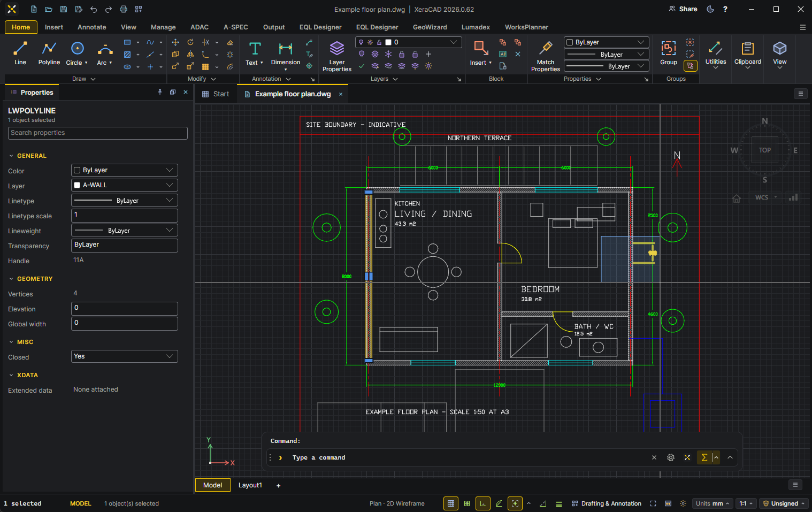The width and height of the screenshot is (812, 512).
Task: Click the Match Properties paintbrush
Action: (x=546, y=56)
